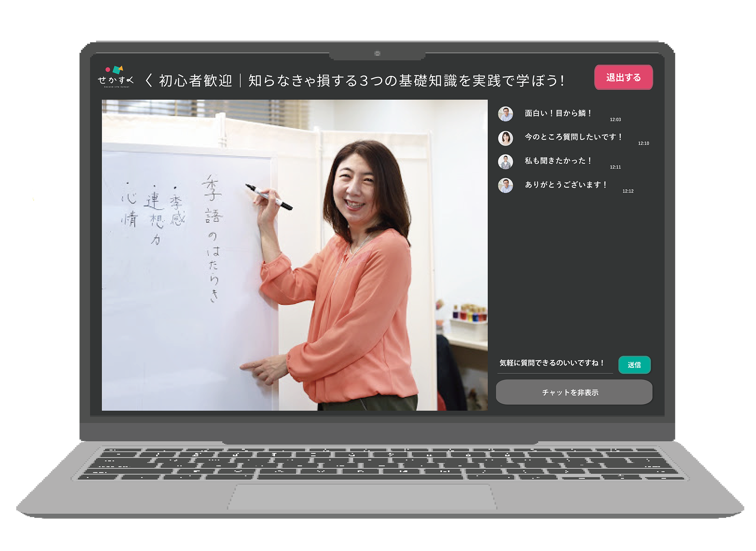The image size is (756, 551).
Task: Click the 12:10 message timestamp
Action: [x=643, y=143]
